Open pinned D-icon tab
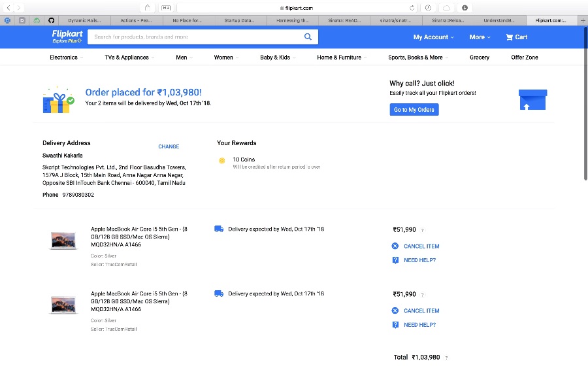The width and height of the screenshot is (588, 368). 22,21
